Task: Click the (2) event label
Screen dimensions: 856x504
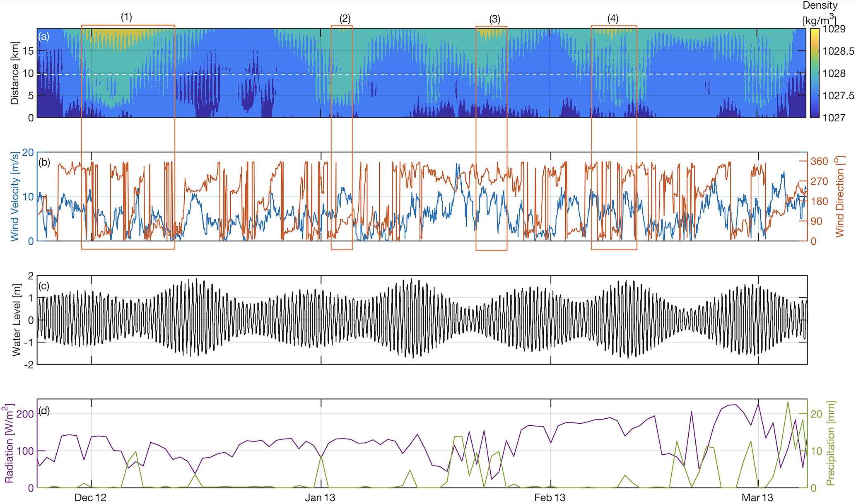Action: pyautogui.click(x=345, y=19)
